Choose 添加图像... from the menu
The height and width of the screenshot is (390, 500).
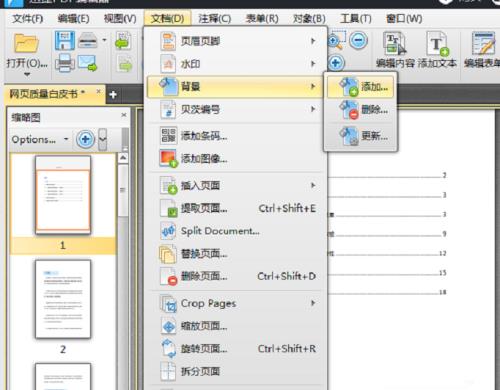tap(236, 159)
